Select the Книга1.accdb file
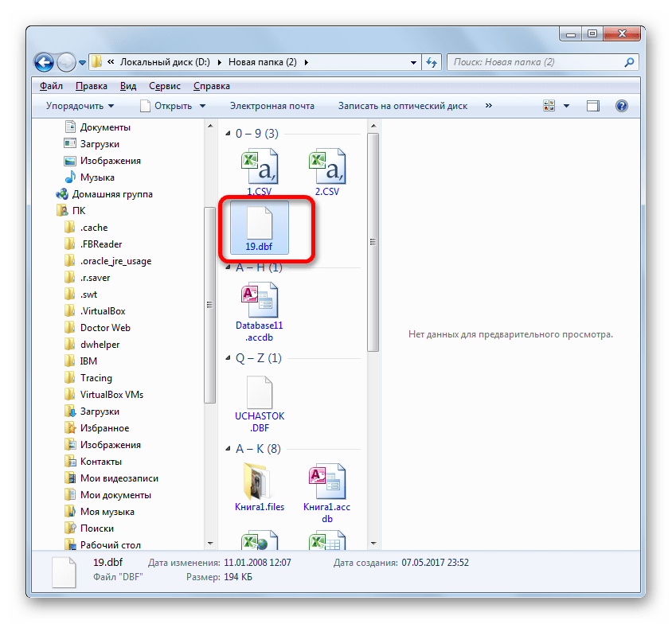The height and width of the screenshot is (624, 672). (x=327, y=493)
